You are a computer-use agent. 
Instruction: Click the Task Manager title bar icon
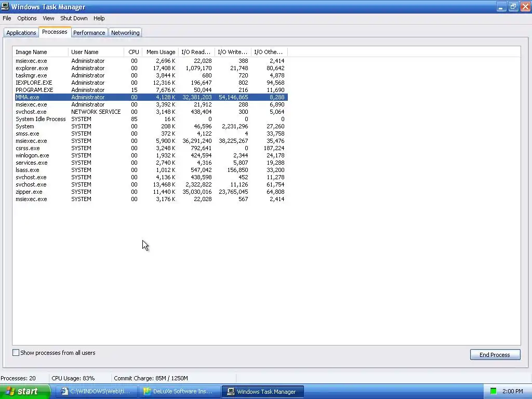[5, 6]
